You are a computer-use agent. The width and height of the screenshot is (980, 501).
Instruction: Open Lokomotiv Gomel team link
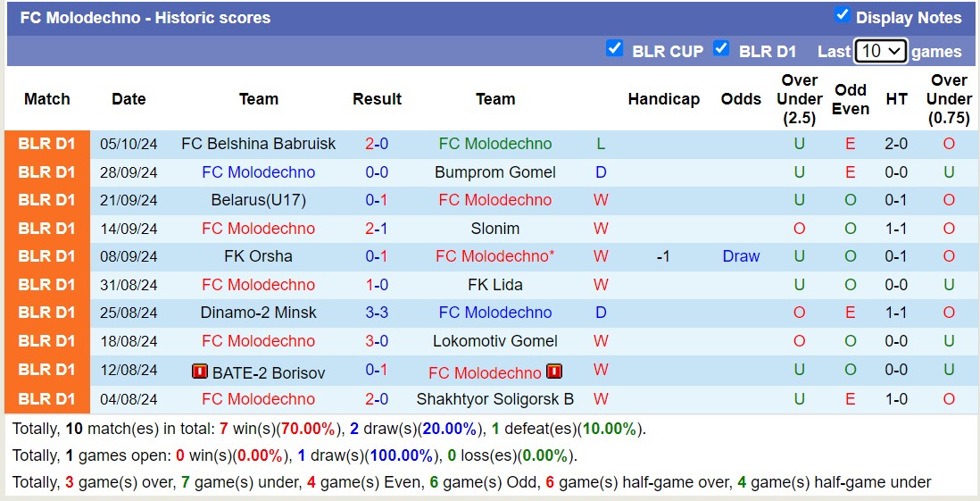pos(495,341)
